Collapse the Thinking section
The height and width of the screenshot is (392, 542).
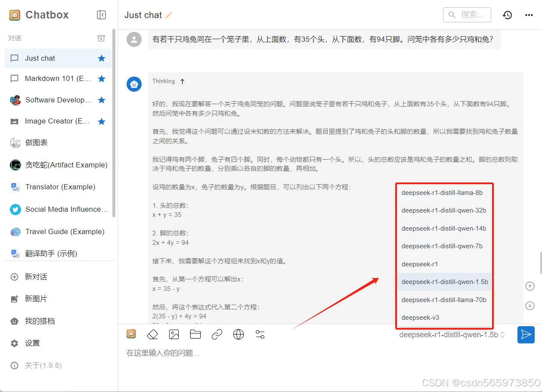[182, 81]
